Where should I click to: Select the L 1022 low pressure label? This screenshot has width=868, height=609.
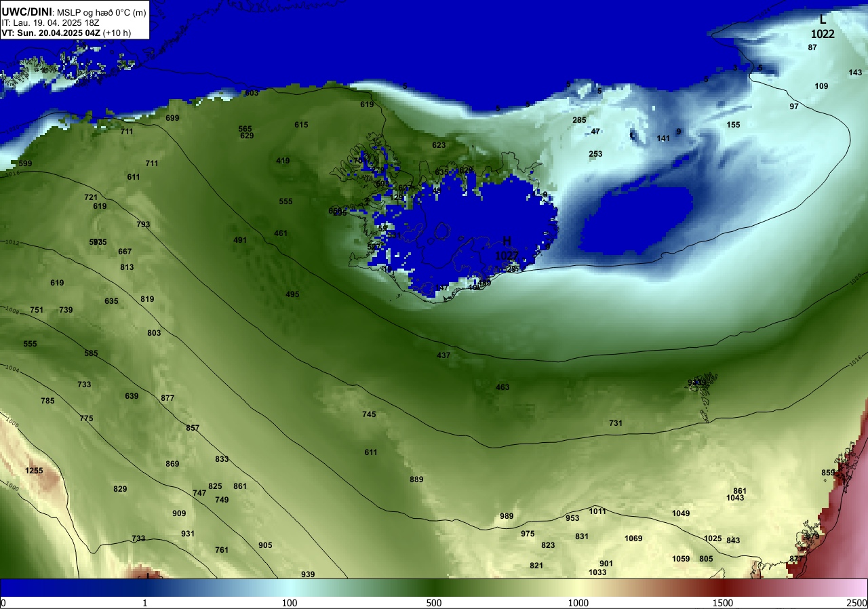tap(823, 26)
